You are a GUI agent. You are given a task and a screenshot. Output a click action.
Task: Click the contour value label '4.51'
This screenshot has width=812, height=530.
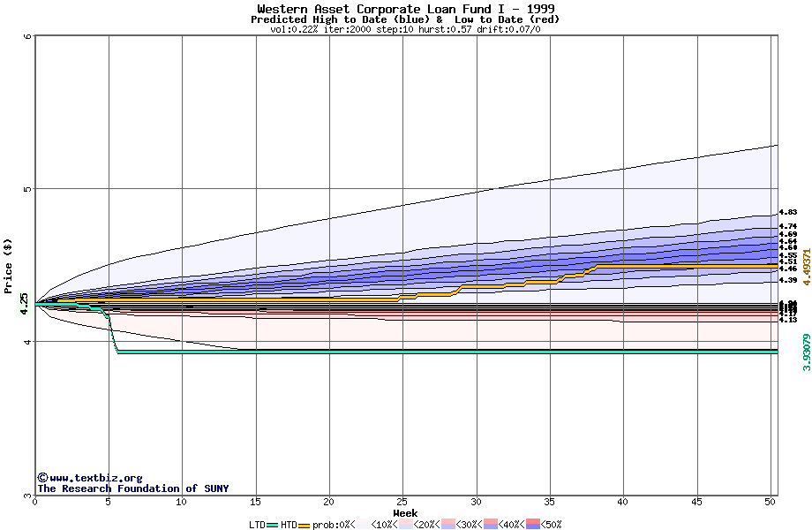point(788,262)
